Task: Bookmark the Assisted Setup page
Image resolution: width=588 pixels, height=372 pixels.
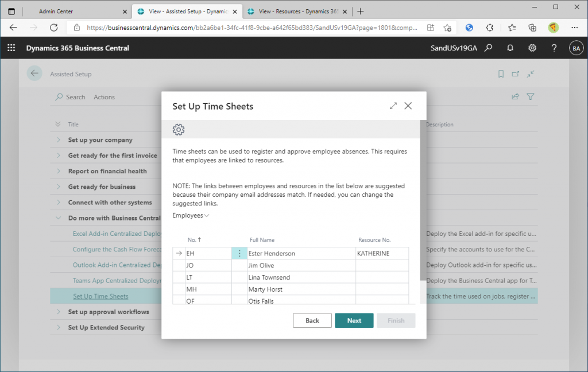Action: click(x=501, y=74)
